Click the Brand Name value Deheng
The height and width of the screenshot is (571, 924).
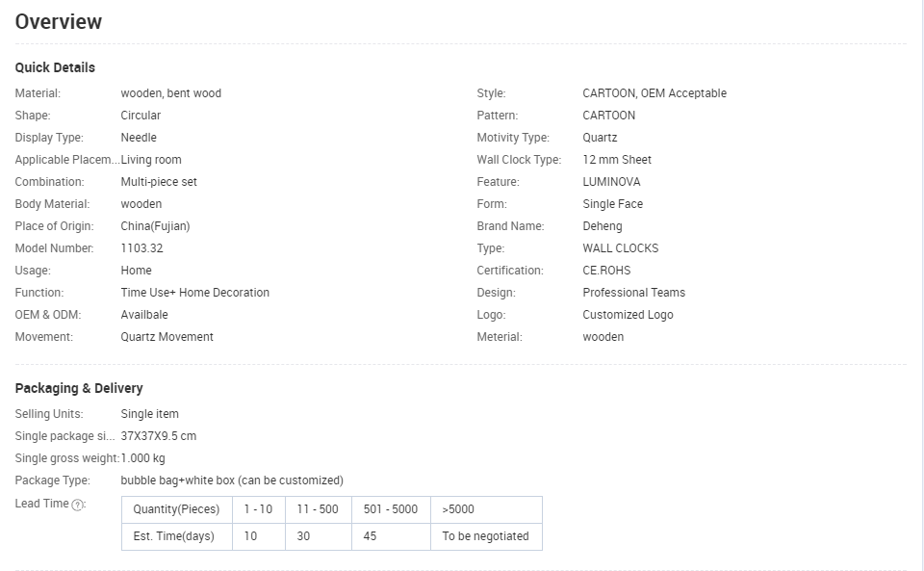603,226
